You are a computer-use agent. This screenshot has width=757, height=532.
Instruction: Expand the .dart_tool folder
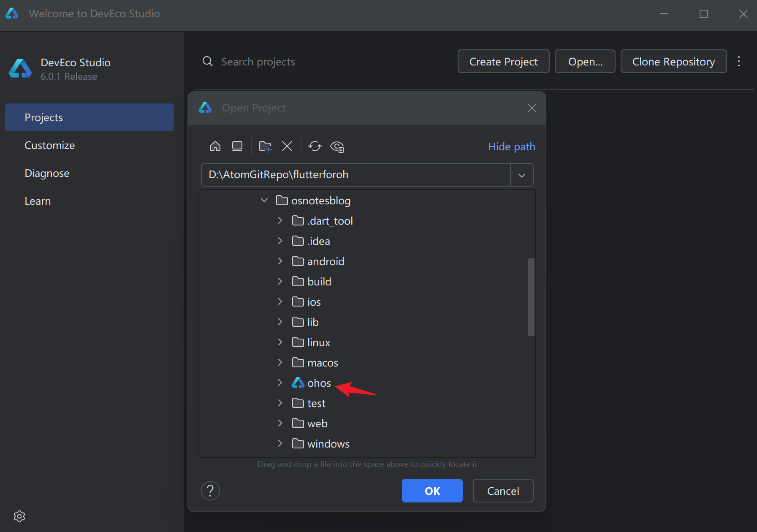pos(280,220)
